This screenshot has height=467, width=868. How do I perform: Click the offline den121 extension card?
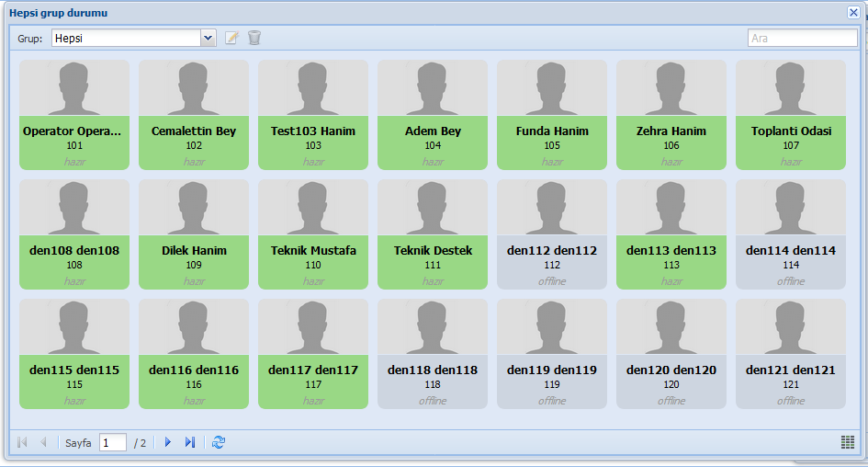(x=791, y=354)
